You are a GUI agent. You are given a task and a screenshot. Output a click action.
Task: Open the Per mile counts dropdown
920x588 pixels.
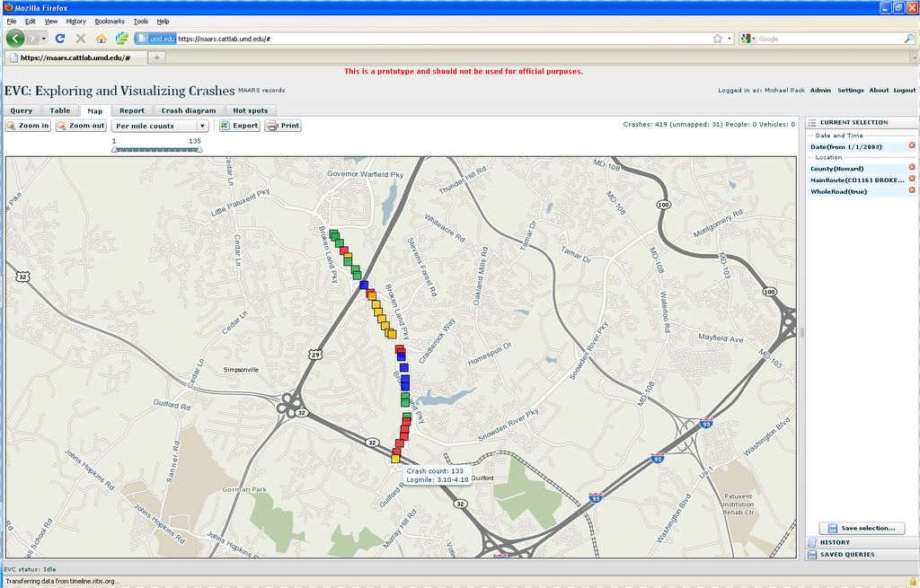(x=160, y=126)
